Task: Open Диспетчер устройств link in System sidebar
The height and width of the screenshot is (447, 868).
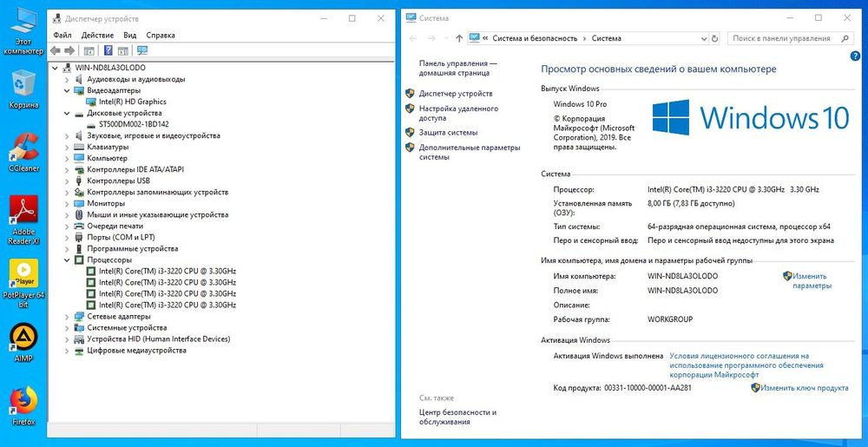Action: point(456,94)
